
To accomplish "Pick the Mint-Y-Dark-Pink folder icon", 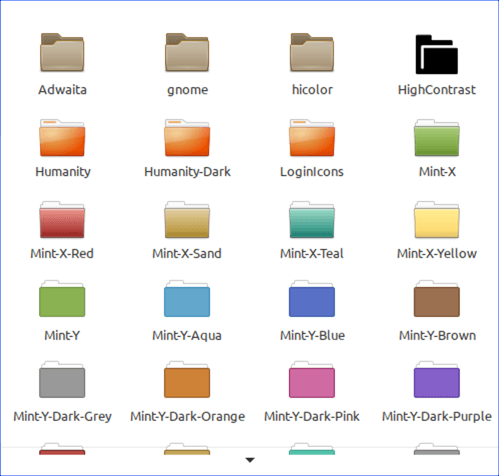I will (x=312, y=379).
